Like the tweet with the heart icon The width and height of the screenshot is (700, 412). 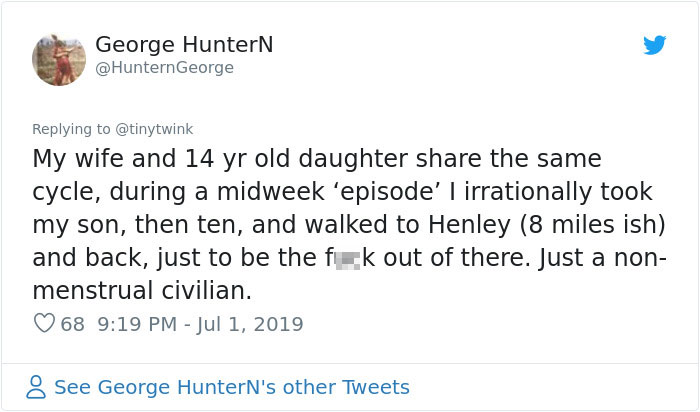coord(44,323)
